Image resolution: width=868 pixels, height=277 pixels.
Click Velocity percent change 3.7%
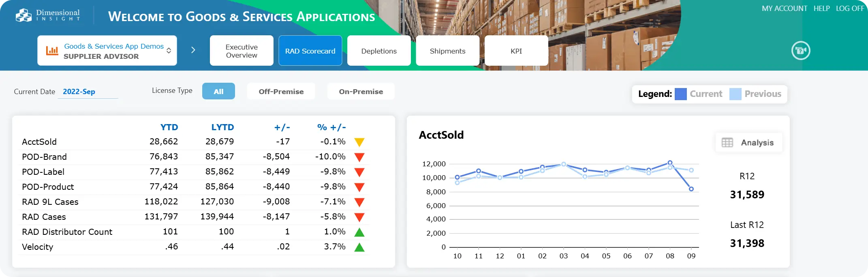coord(335,247)
